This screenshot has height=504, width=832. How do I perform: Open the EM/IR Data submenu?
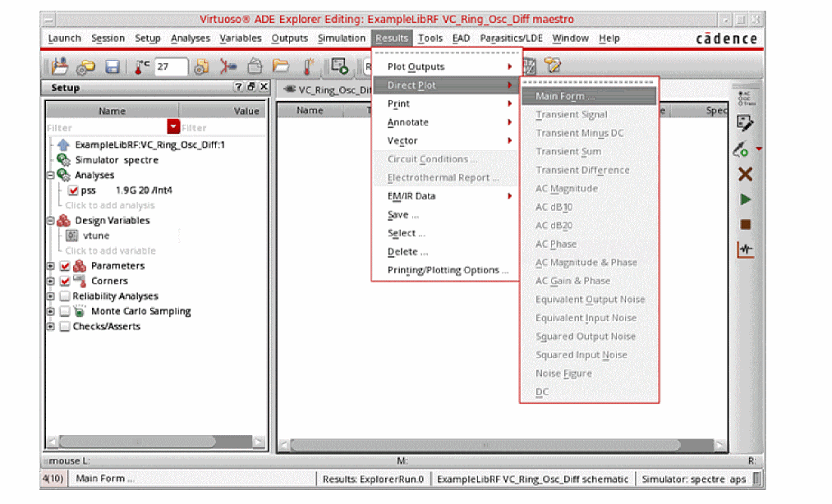[447, 195]
